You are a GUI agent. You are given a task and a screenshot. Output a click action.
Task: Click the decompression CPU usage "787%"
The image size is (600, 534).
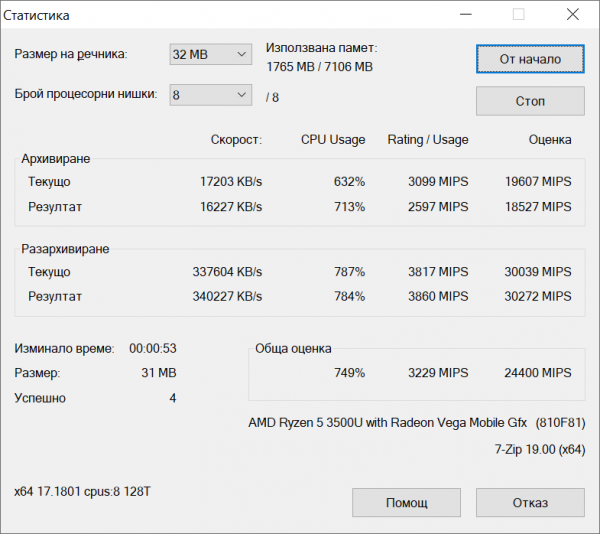coord(349,272)
